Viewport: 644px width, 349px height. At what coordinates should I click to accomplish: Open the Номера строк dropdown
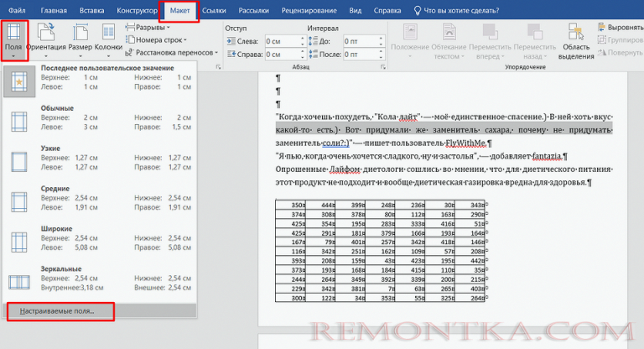[x=156, y=40]
